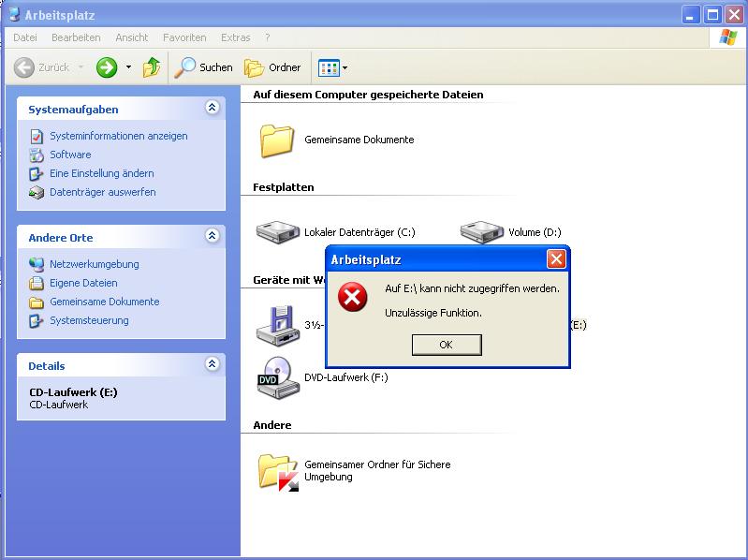Open the Favoriten menu

184,37
